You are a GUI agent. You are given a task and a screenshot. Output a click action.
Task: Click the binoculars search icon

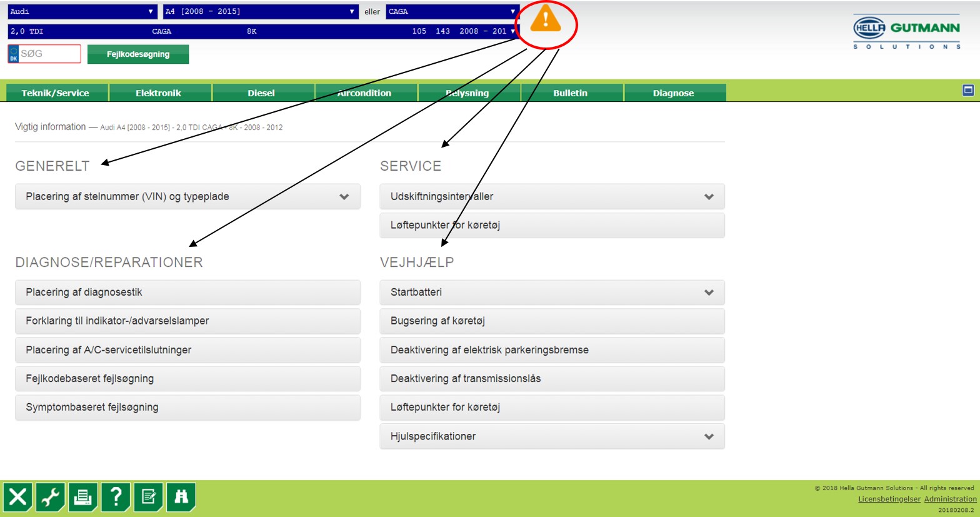[x=181, y=497]
